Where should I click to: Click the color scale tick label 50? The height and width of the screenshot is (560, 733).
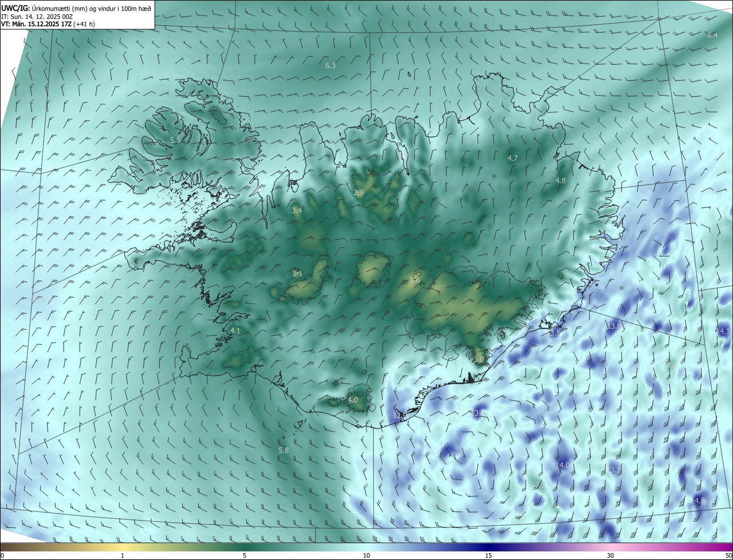pos(728,556)
